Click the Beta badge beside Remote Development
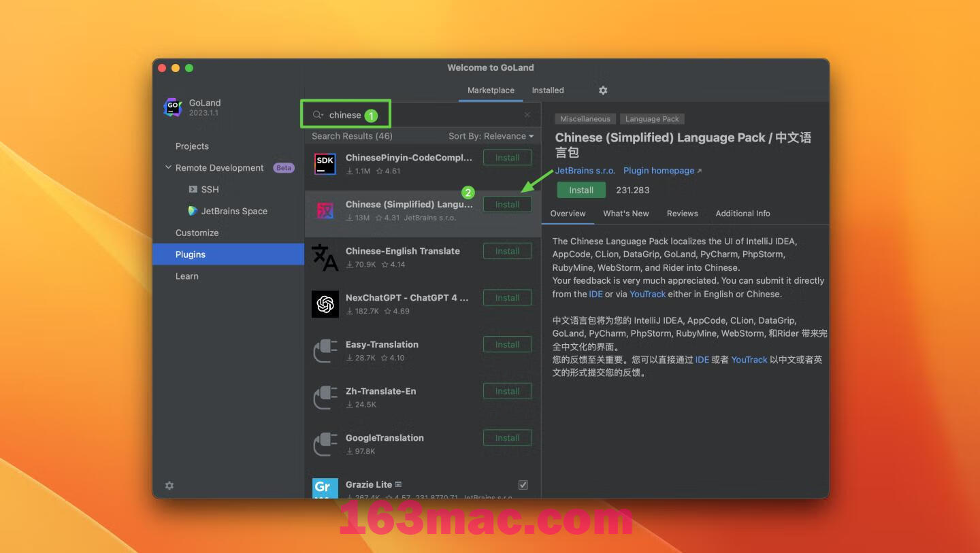Viewport: 980px width, 553px height. click(x=284, y=168)
